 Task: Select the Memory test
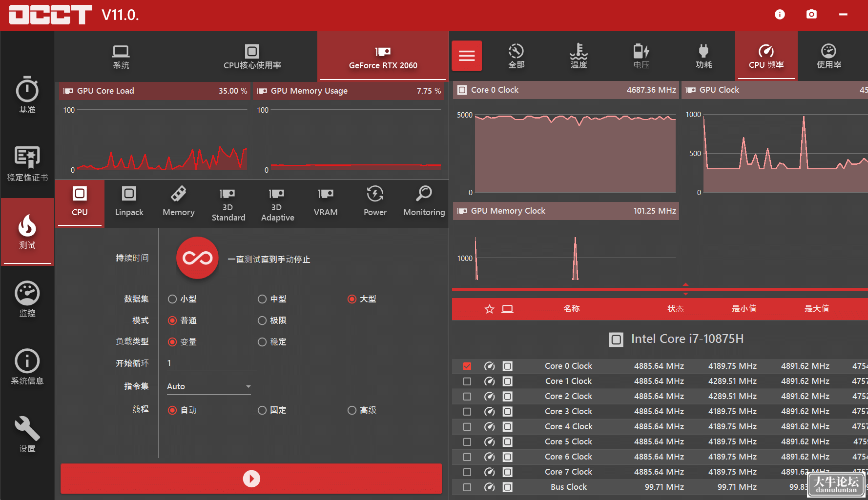179,203
